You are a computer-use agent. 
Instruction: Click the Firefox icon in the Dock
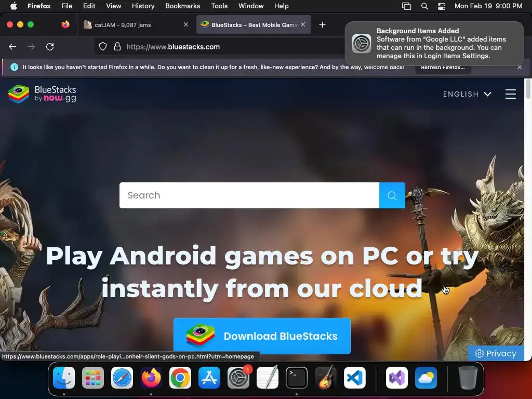click(151, 378)
